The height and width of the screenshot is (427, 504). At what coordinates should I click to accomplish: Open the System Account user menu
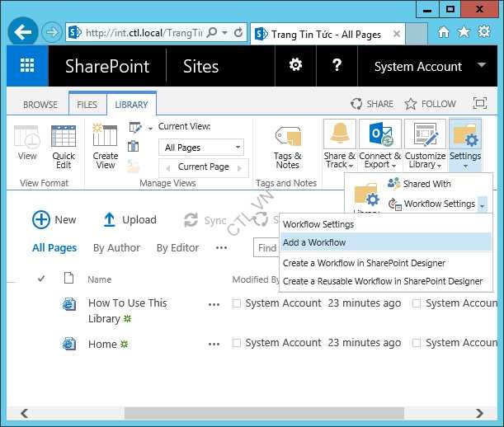pos(418,67)
